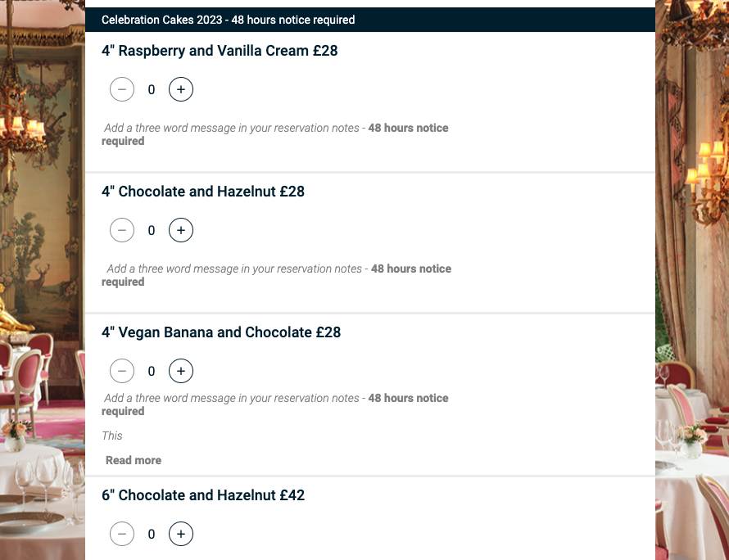Increment 6" Chocolate and Hazelnut quantity
Screen dimensions: 729x560
181,535
